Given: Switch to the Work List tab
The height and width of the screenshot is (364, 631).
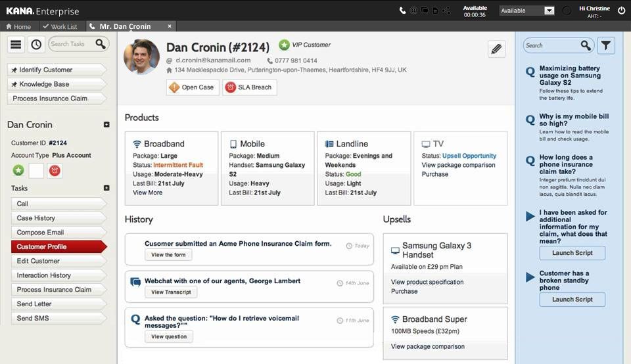Looking at the screenshot, I should [60, 26].
